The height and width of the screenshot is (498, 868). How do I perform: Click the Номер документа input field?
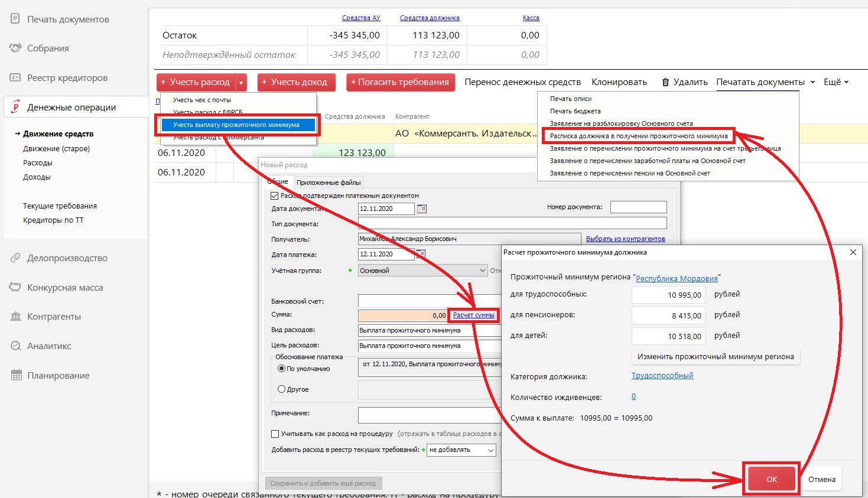click(x=638, y=207)
